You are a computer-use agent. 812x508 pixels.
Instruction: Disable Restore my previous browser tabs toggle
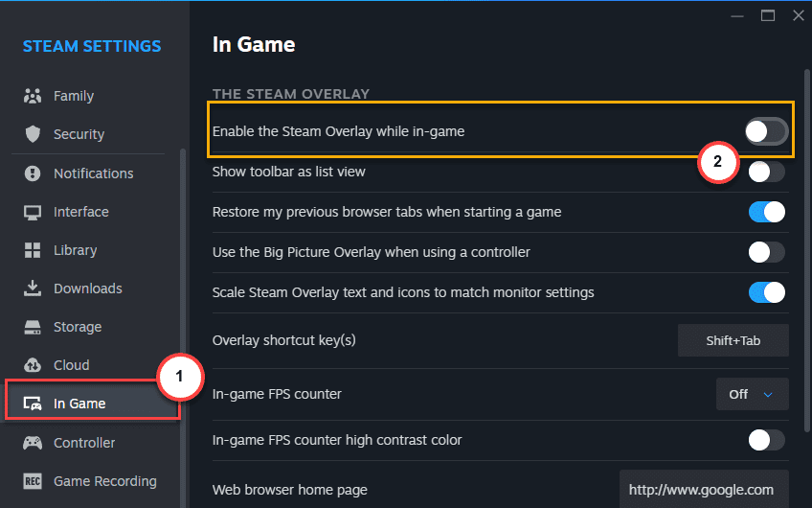coord(766,212)
